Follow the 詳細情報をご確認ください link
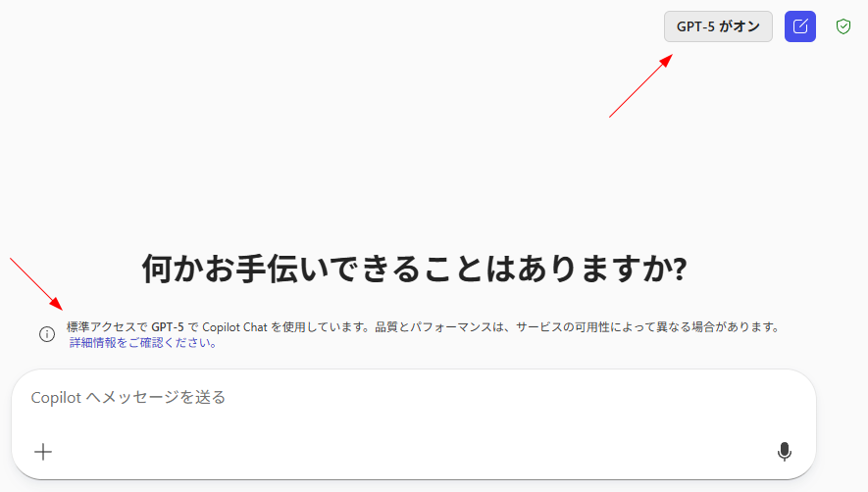868x492 pixels. point(143,343)
